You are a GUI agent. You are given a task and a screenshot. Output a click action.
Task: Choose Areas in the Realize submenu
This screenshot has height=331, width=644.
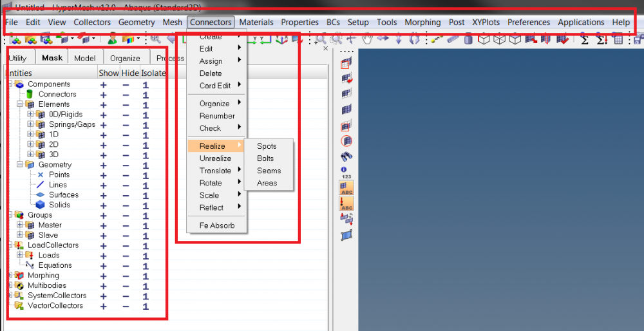269,183
